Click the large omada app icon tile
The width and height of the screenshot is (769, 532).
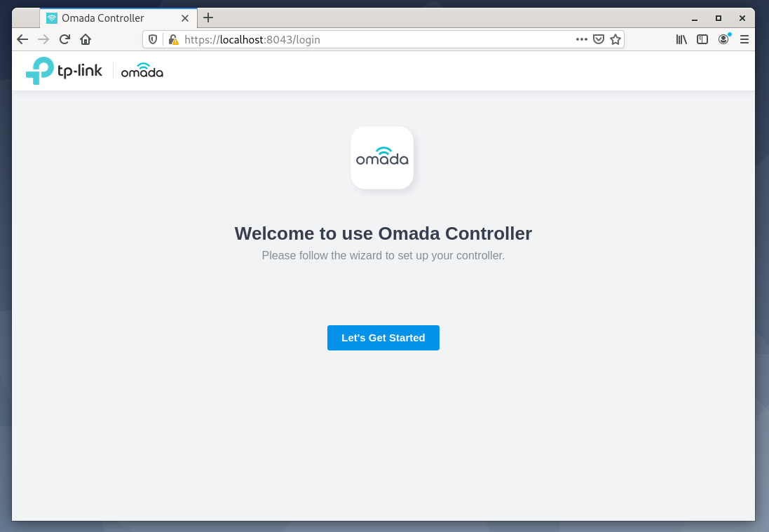tap(382, 158)
